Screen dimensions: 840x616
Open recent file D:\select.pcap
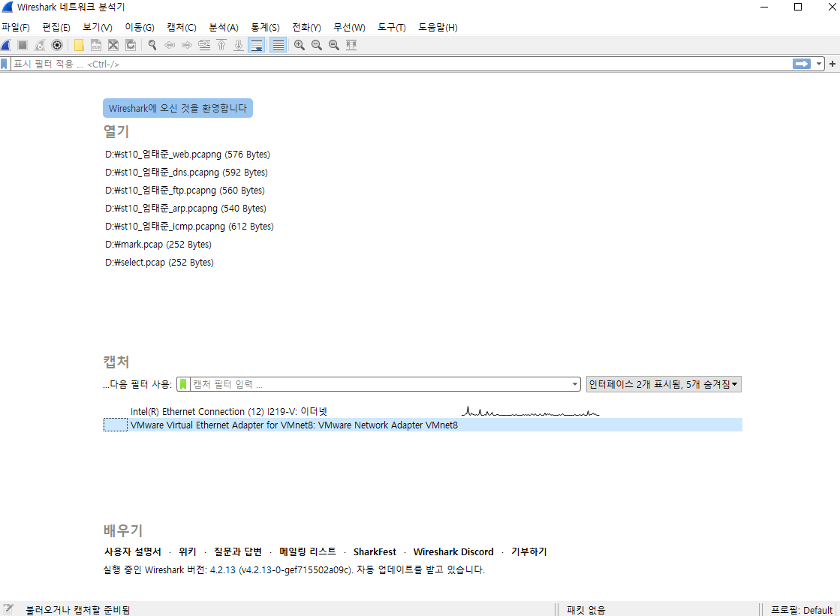point(159,263)
